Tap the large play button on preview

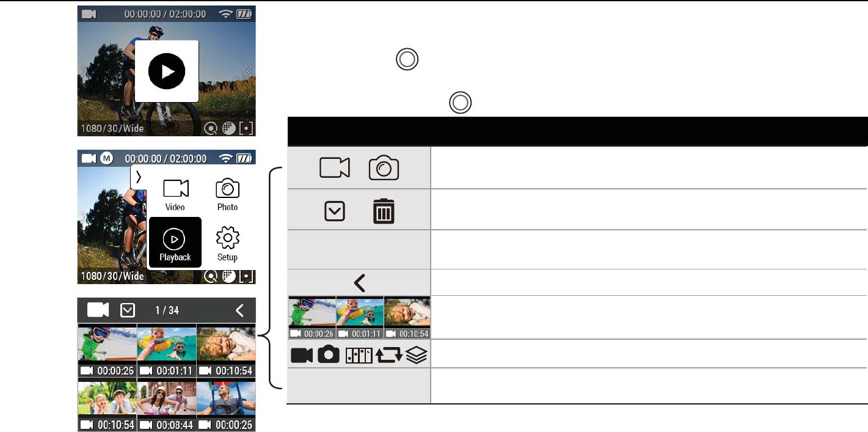(167, 71)
